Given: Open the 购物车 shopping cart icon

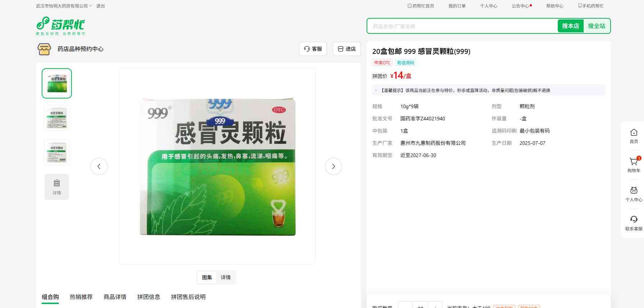Looking at the screenshot, I should pyautogui.click(x=634, y=162).
